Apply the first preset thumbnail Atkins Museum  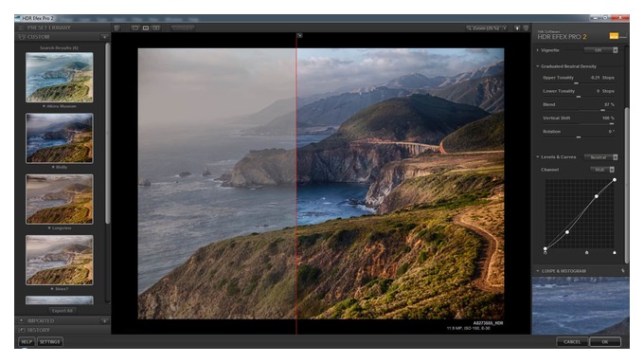[60, 78]
